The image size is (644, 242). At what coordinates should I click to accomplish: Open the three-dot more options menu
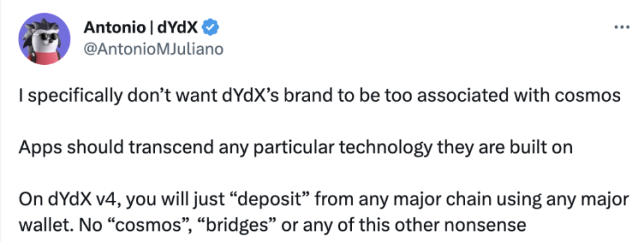(621, 28)
